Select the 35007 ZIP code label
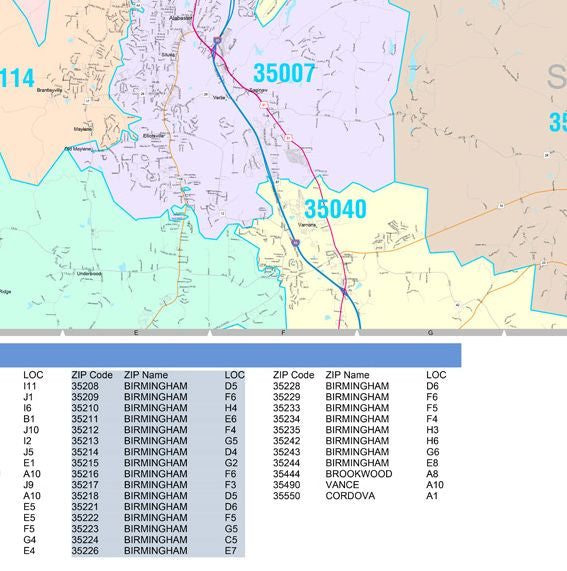567x571 pixels. tap(284, 73)
